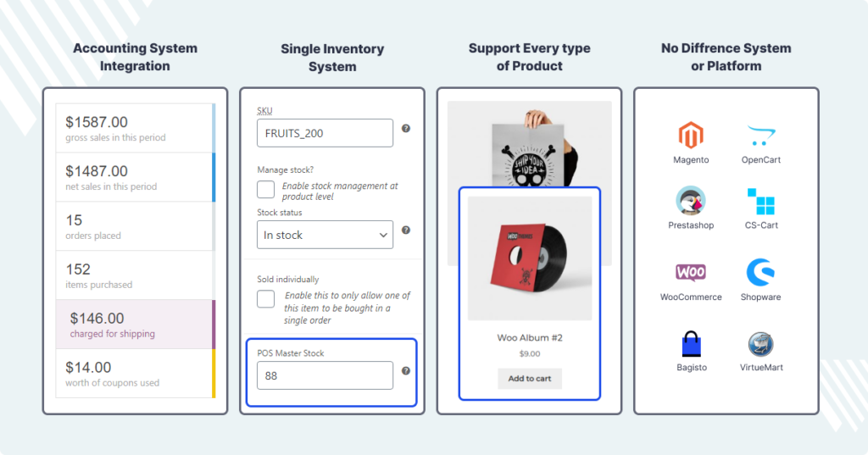Click the Add to cart button
The height and width of the screenshot is (455, 868).
pos(530,379)
